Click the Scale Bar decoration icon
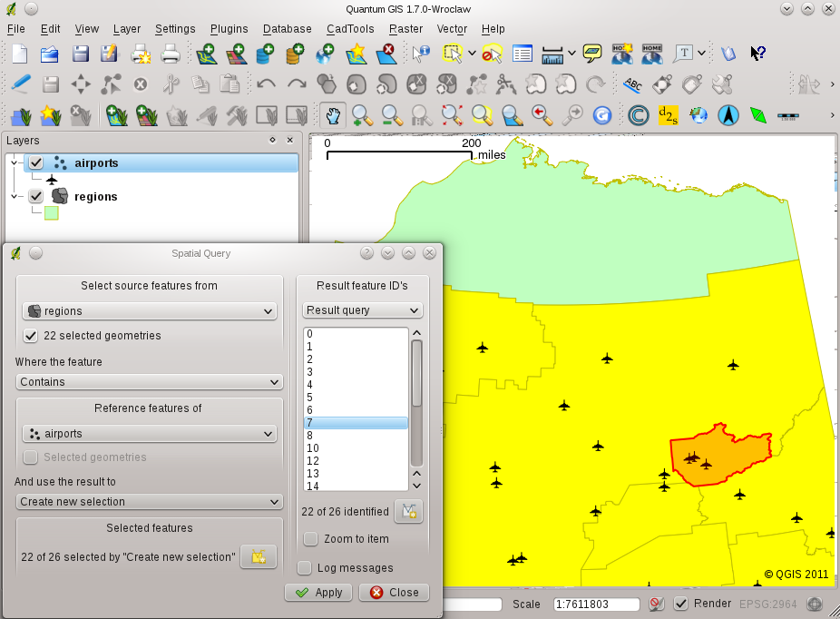The height and width of the screenshot is (619, 840). (x=788, y=116)
